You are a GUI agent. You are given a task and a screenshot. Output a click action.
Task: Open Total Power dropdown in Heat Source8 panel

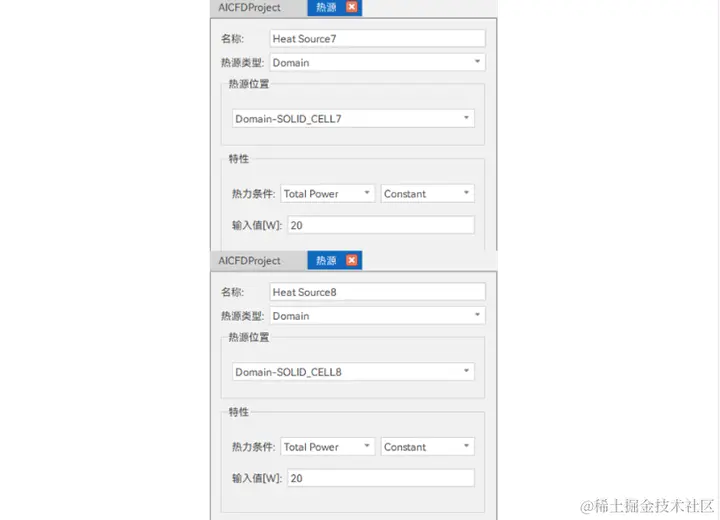(x=327, y=447)
